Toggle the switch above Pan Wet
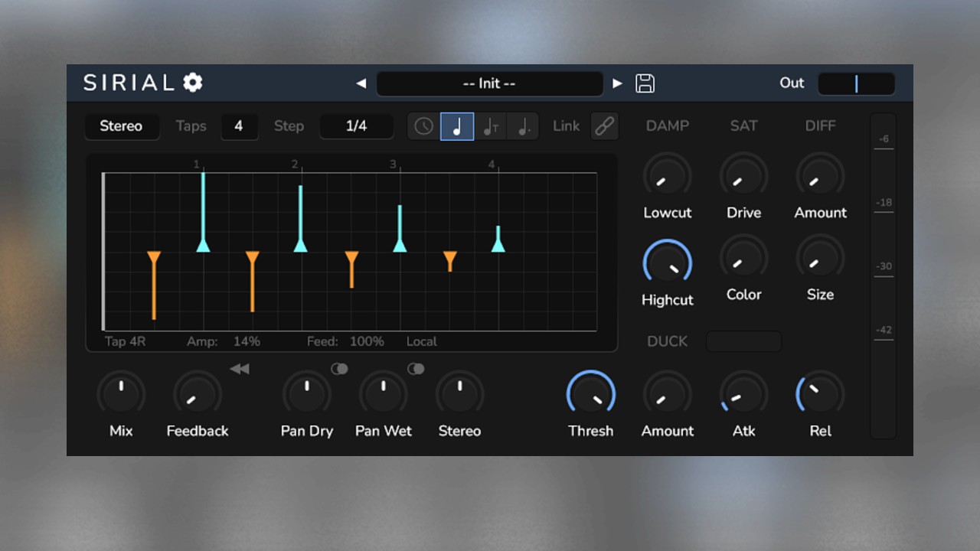The image size is (980, 551). point(416,369)
